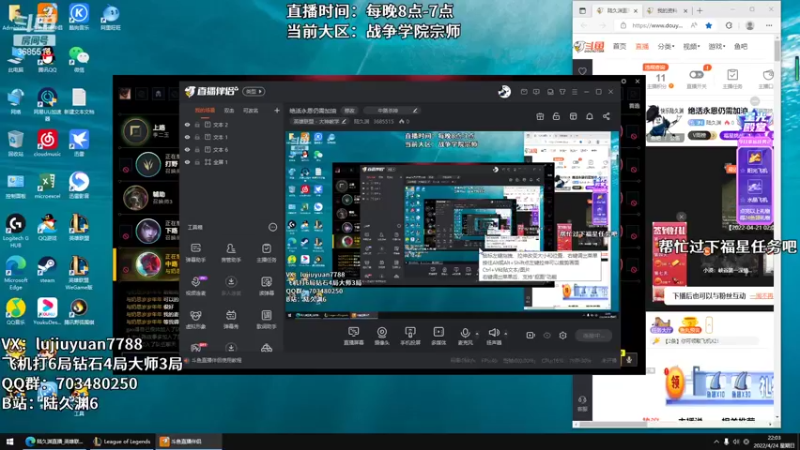Toggle the lock on 文本 6 layer
This screenshot has height=450, width=800.
[x=197, y=149]
